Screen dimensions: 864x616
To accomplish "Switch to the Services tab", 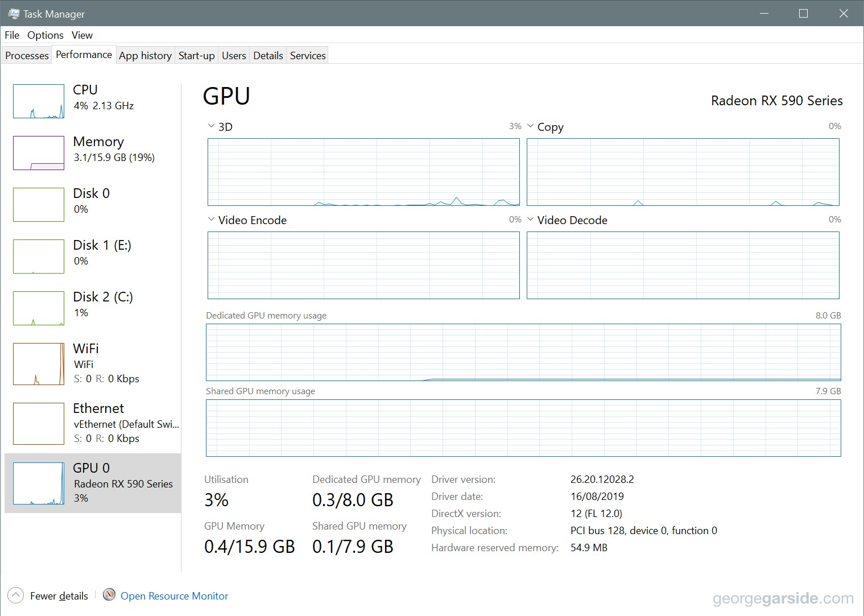I will 308,56.
